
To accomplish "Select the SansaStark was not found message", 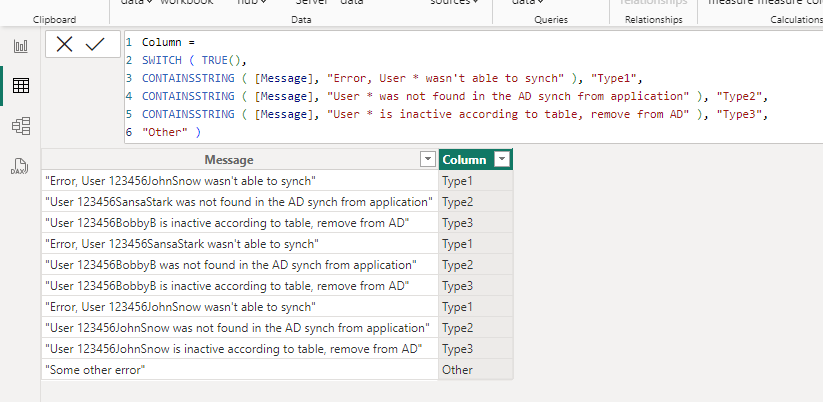I will 240,202.
